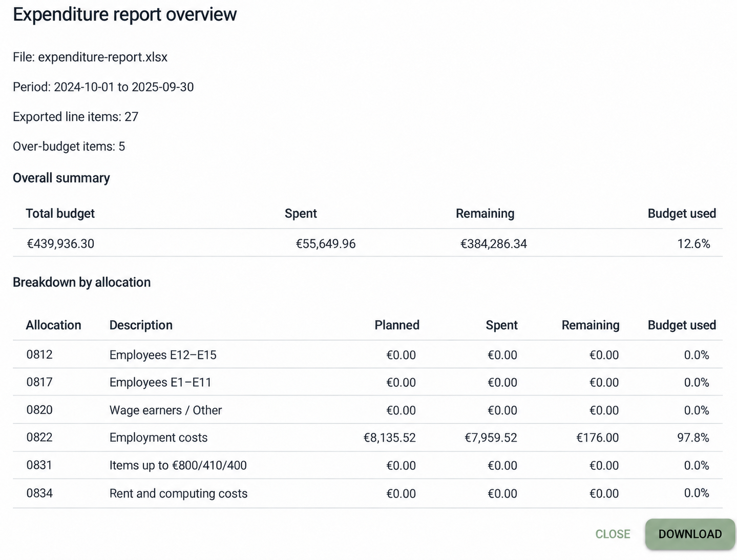Select the Employees E12–E15 description
The height and width of the screenshot is (560, 737).
click(x=163, y=355)
